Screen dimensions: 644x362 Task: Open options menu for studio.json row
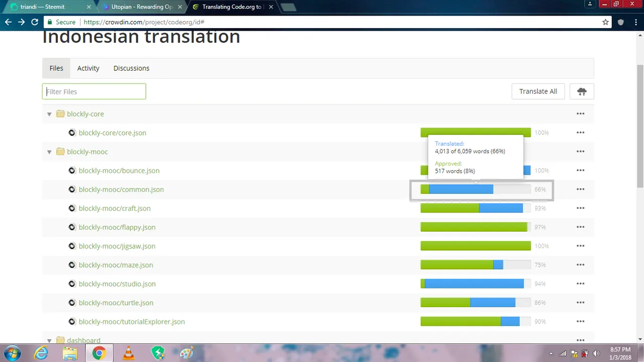tap(581, 284)
